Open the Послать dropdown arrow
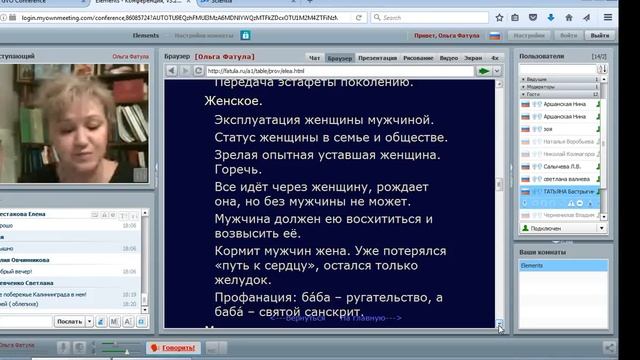 (x=89, y=322)
